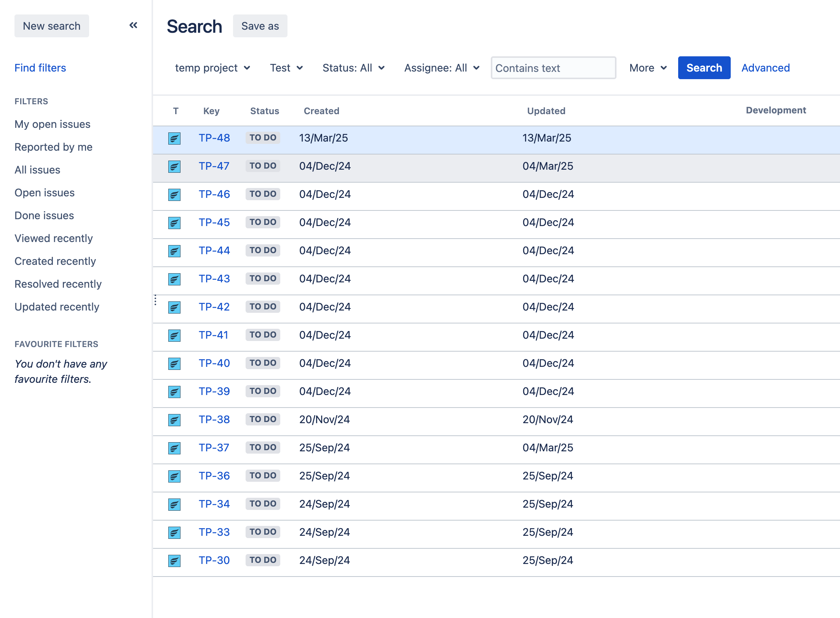Switch to Advanced search mode

(x=765, y=68)
